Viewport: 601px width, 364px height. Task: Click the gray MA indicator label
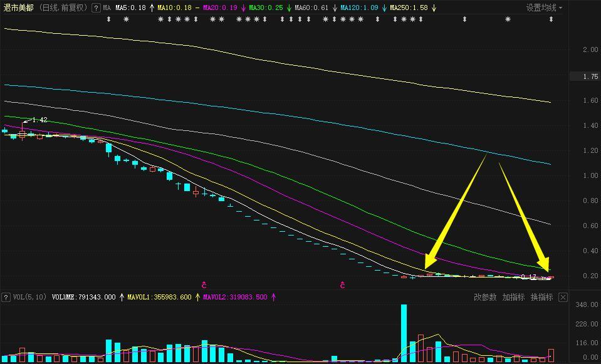[x=107, y=8]
